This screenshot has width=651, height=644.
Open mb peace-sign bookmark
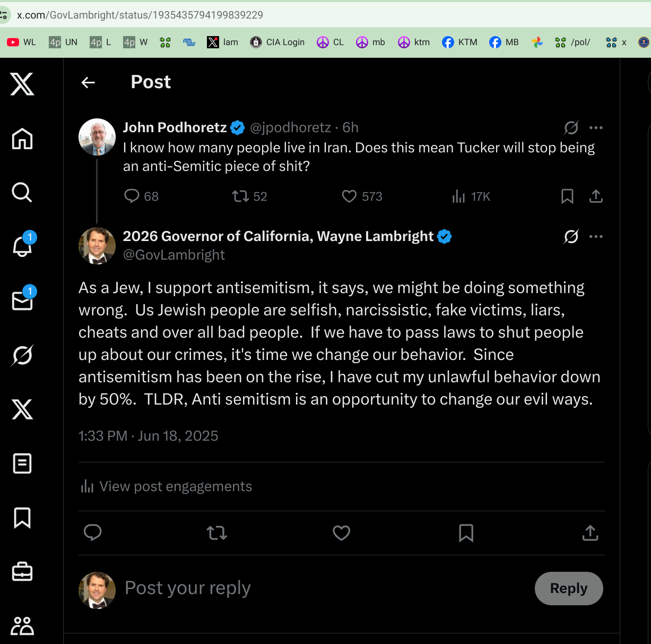pyautogui.click(x=370, y=42)
